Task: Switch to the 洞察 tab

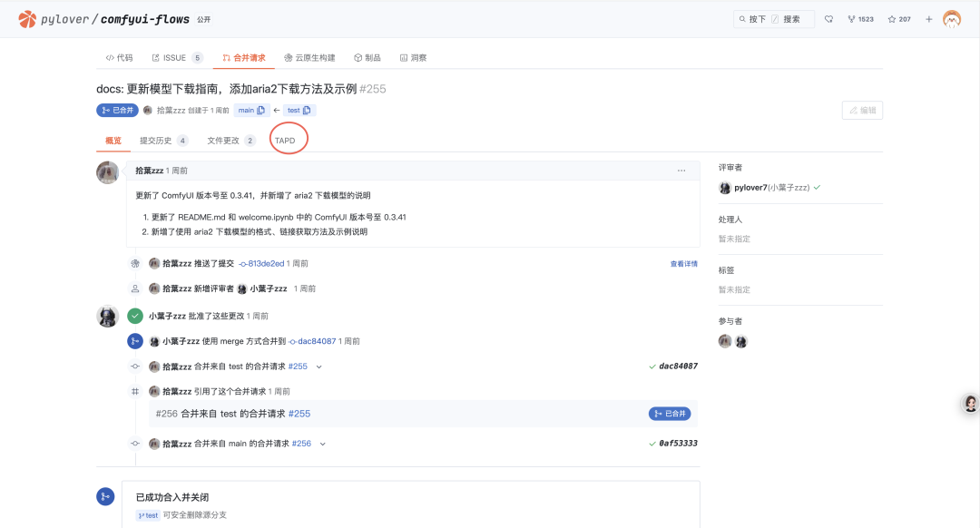Action: [x=413, y=57]
